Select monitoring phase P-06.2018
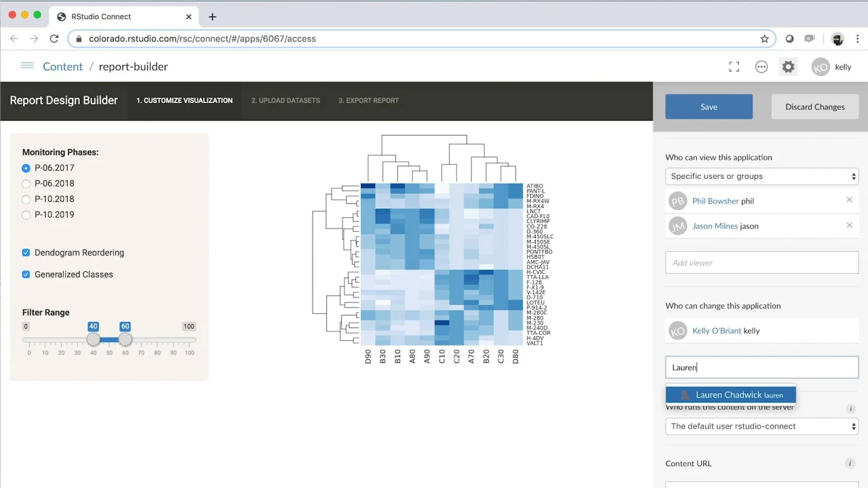This screenshot has width=868, height=488. point(26,183)
